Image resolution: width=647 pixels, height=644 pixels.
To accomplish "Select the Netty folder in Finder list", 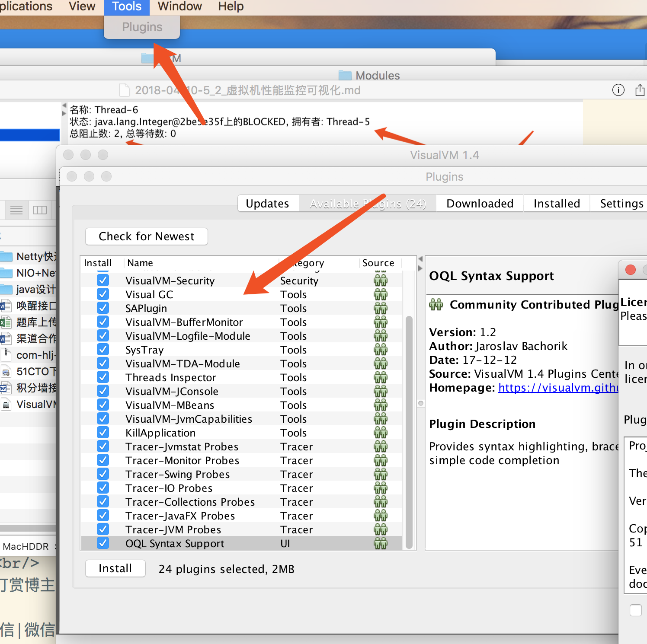I will [29, 257].
